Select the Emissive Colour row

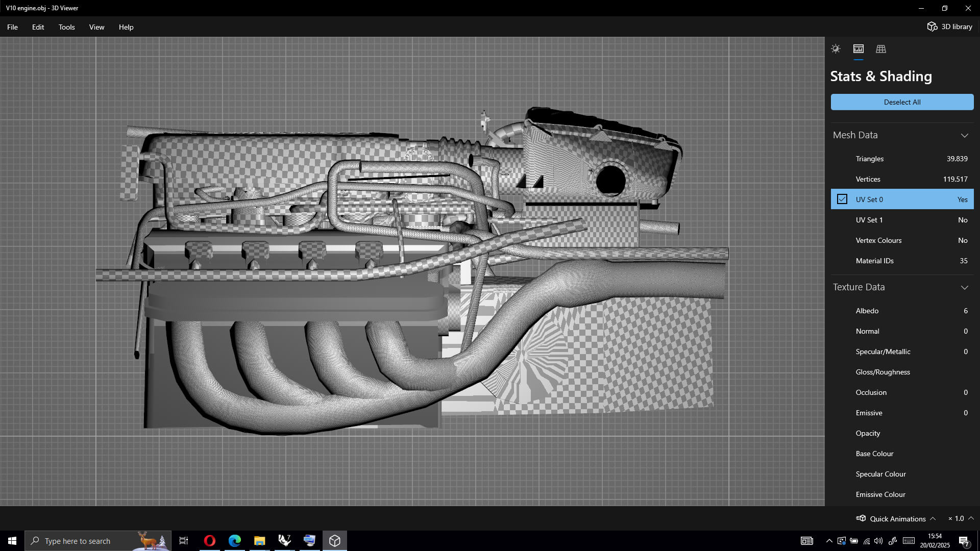902,494
